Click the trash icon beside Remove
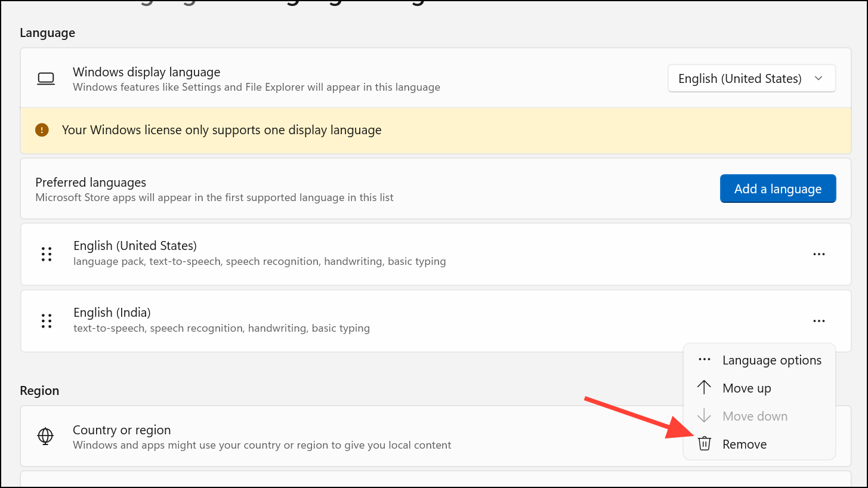This screenshot has height=488, width=868. pos(705,444)
